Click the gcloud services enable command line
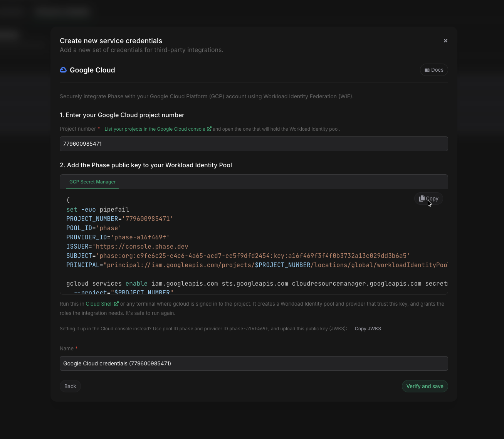The width and height of the screenshot is (504, 439). pyautogui.click(x=257, y=284)
